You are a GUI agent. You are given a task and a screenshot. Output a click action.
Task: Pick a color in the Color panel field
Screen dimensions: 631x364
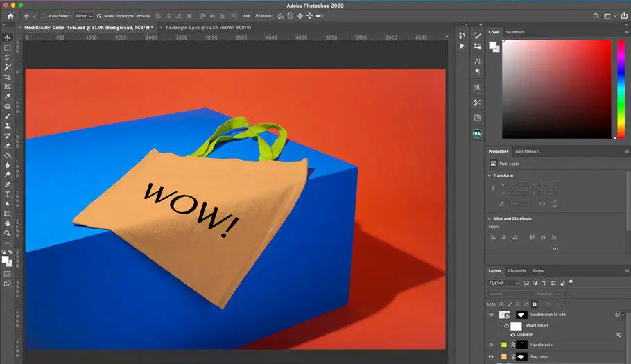tap(557, 89)
